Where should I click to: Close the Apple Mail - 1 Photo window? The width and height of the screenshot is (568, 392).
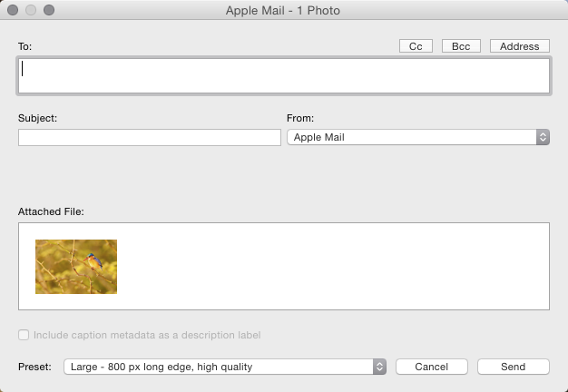13,10
